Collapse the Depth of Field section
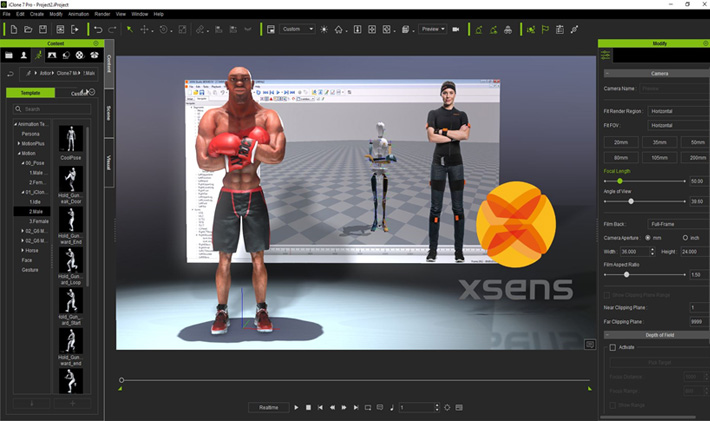Screen dimensions: 710x421 [657, 335]
